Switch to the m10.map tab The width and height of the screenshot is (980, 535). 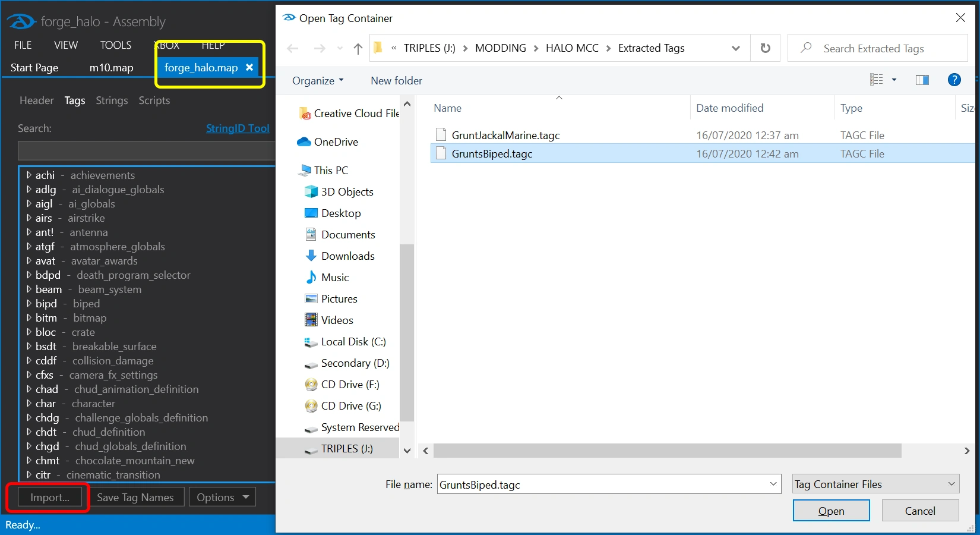pyautogui.click(x=112, y=67)
